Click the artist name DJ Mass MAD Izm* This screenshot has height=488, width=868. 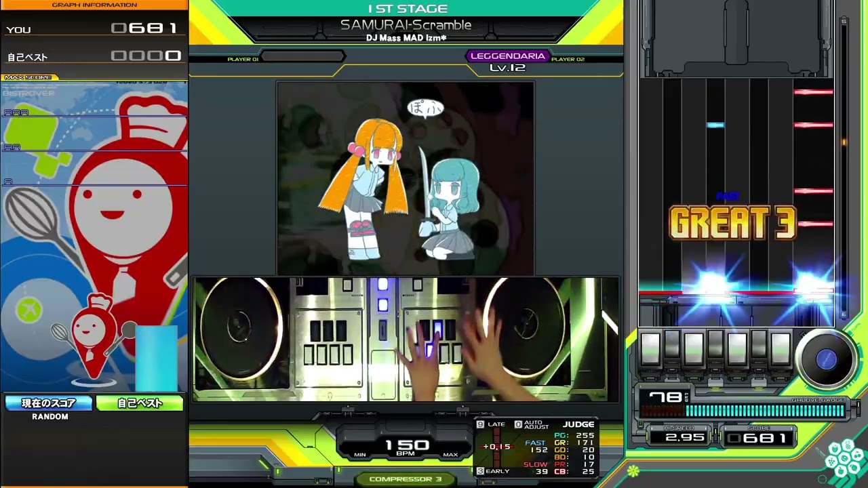406,38
